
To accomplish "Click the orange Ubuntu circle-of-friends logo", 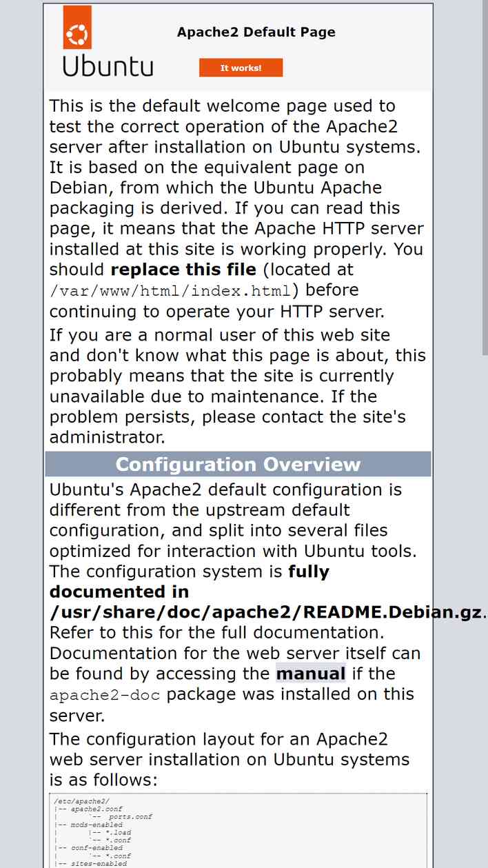I will coord(77,28).
